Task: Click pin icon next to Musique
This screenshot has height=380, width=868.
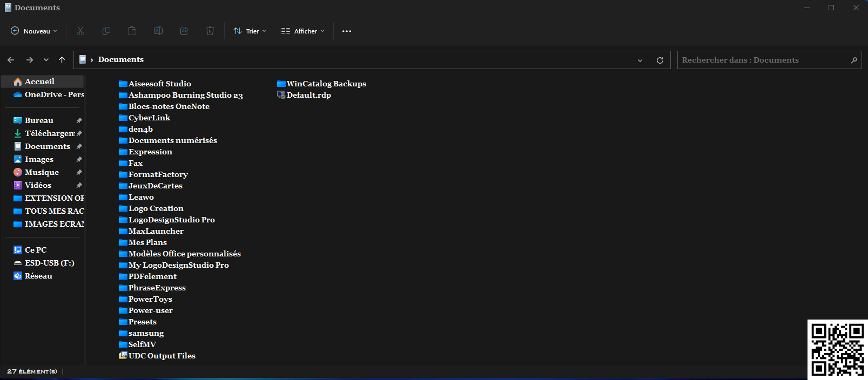Action: (x=79, y=172)
